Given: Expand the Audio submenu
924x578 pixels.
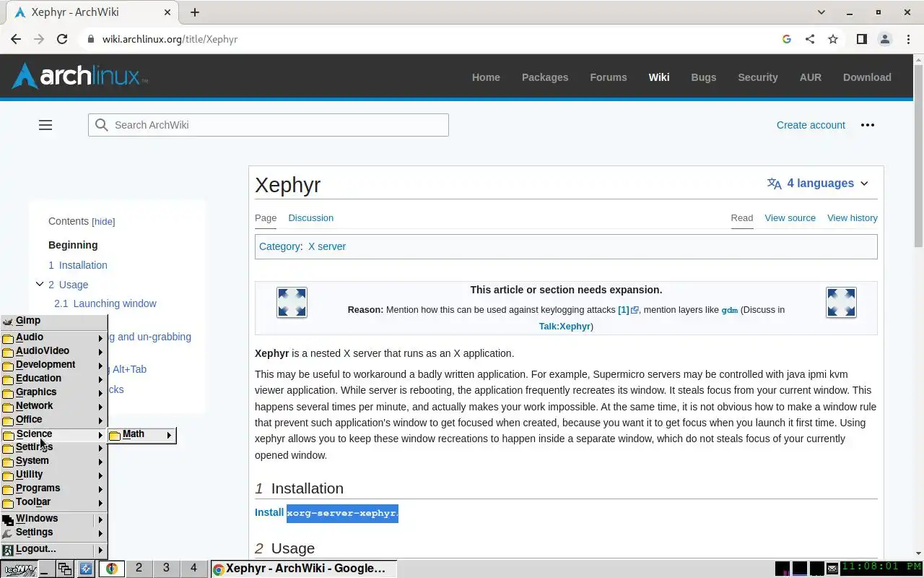Looking at the screenshot, I should (53, 337).
